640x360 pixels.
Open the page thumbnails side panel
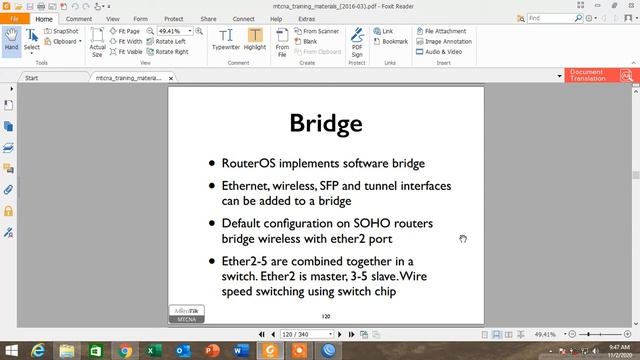pos(8,126)
